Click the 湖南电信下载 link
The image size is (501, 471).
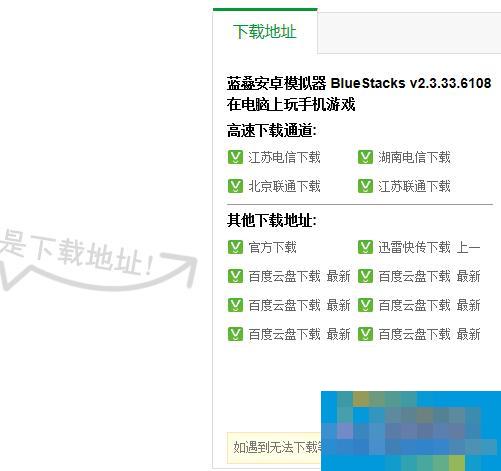click(414, 157)
